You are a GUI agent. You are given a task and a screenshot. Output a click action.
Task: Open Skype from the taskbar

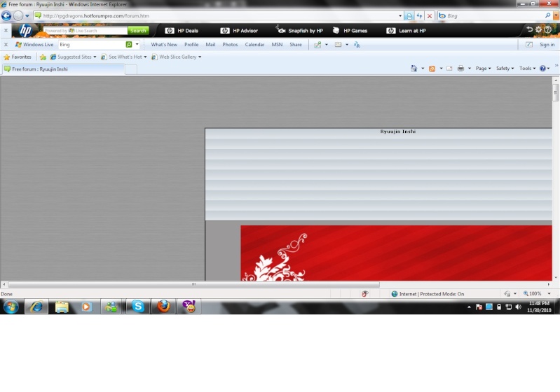click(138, 307)
